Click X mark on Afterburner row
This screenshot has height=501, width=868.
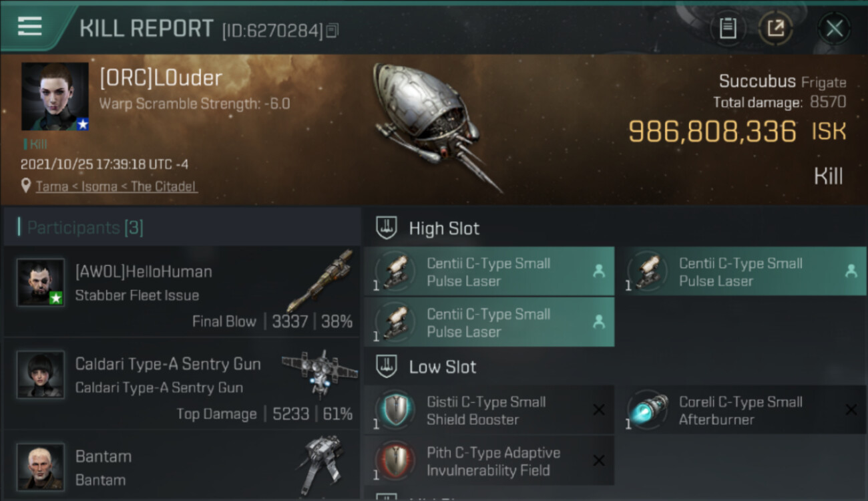[x=851, y=409]
